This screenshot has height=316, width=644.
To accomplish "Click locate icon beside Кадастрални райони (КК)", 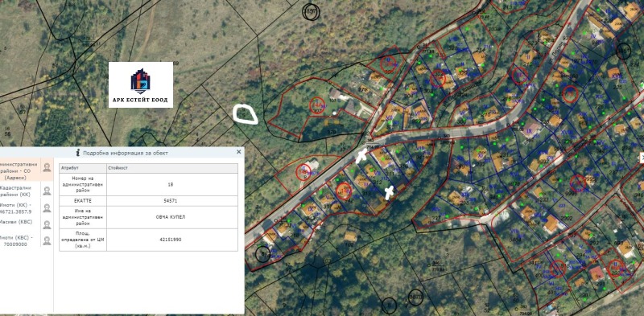I will pos(47,191).
